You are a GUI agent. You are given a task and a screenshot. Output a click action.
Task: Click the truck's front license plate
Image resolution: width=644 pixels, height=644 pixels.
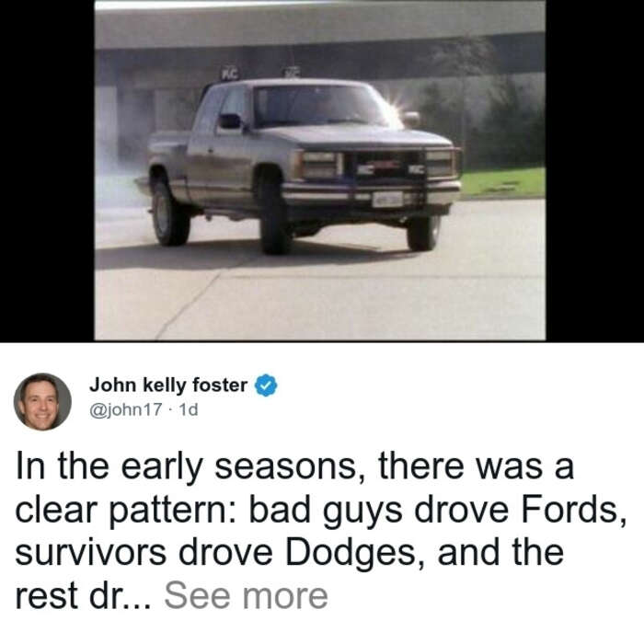coord(387,200)
